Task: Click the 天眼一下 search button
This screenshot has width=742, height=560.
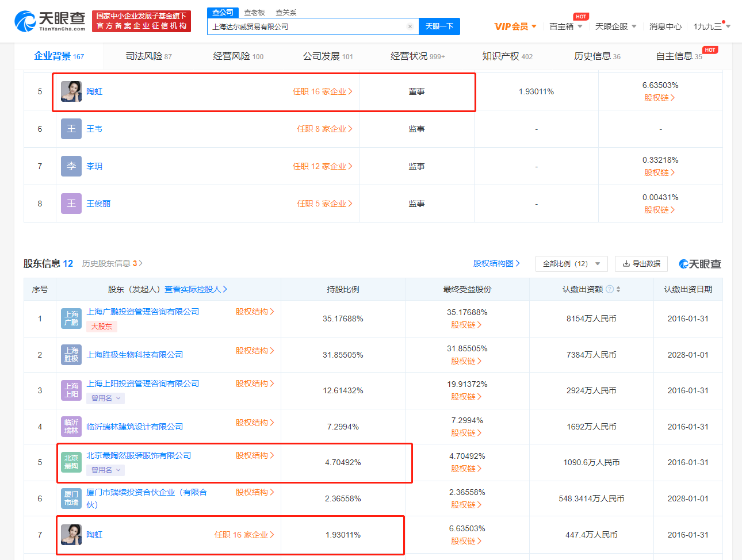Action: click(x=439, y=26)
